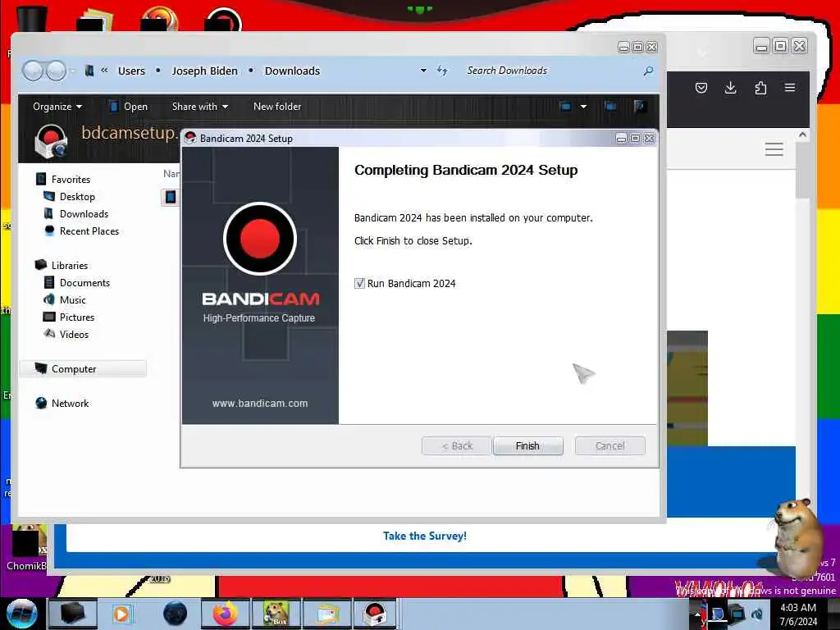The image size is (840, 630).
Task: Click the Explorer back navigation button
Action: (x=33, y=71)
